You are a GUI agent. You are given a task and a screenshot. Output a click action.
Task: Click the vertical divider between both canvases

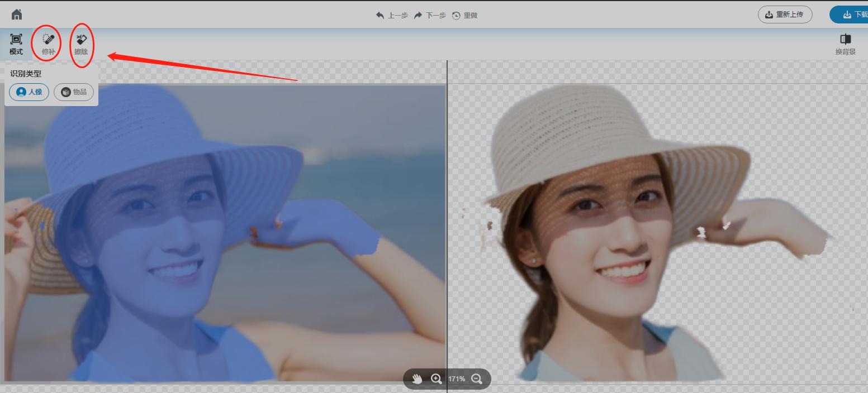click(447, 223)
